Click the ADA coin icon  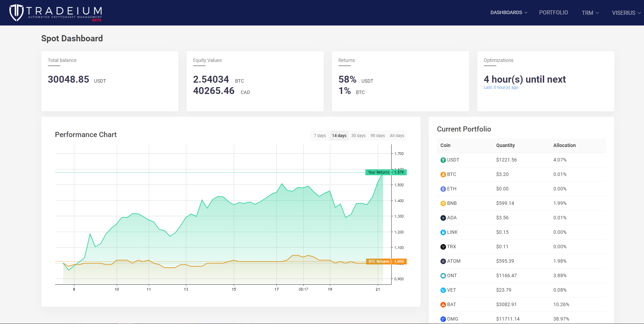(x=443, y=218)
